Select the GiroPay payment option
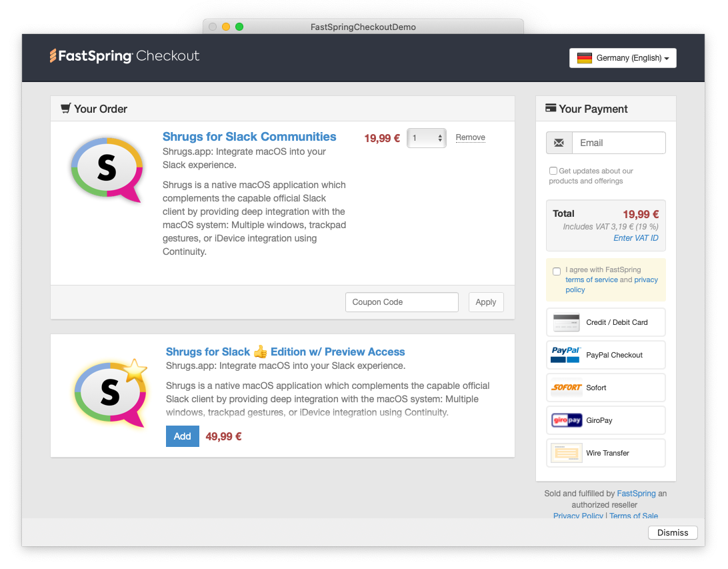Image resolution: width=728 pixels, height=569 pixels. 606,420
